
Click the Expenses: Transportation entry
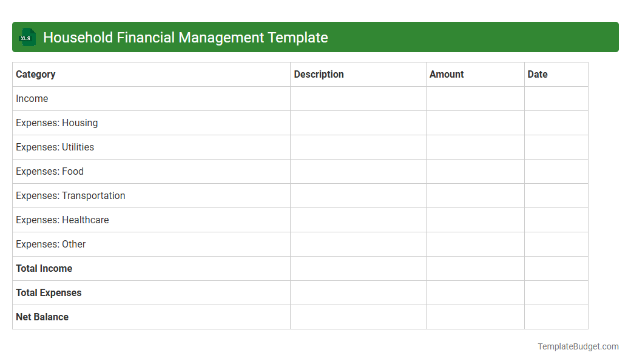[x=70, y=195]
